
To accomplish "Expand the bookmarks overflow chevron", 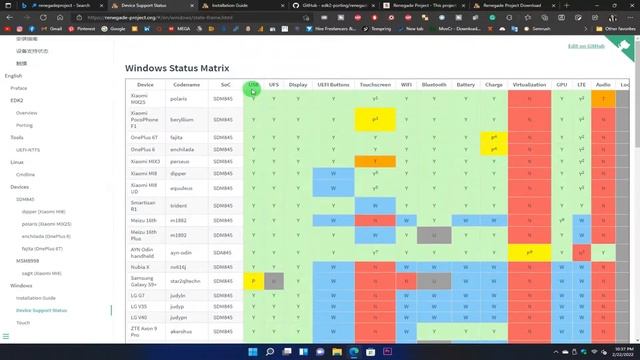I will point(586,29).
